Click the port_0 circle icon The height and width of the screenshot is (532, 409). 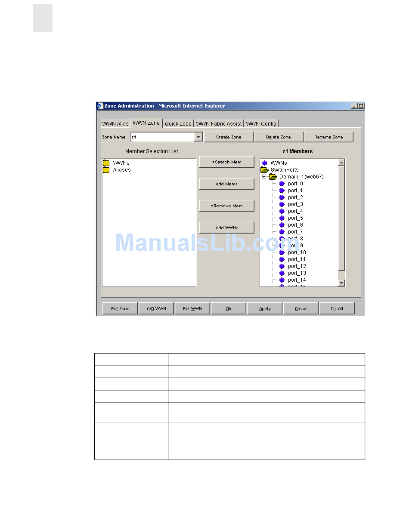(282, 184)
